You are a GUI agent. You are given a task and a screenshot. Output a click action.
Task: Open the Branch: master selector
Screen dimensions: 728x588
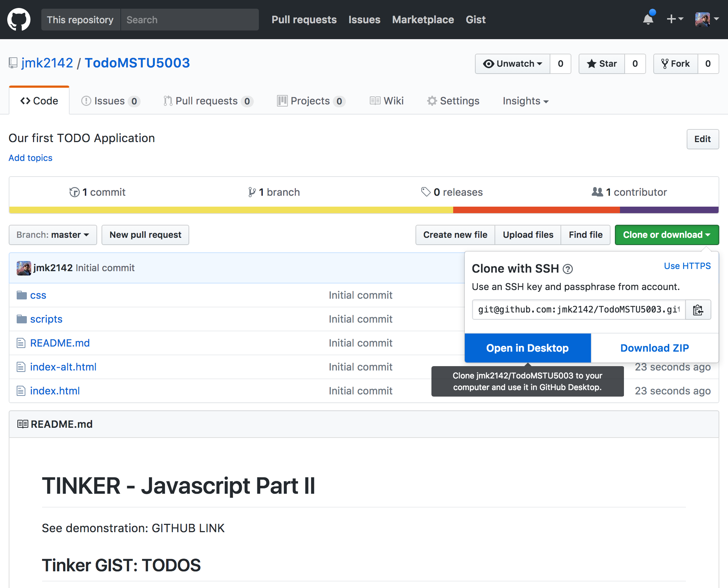53,235
